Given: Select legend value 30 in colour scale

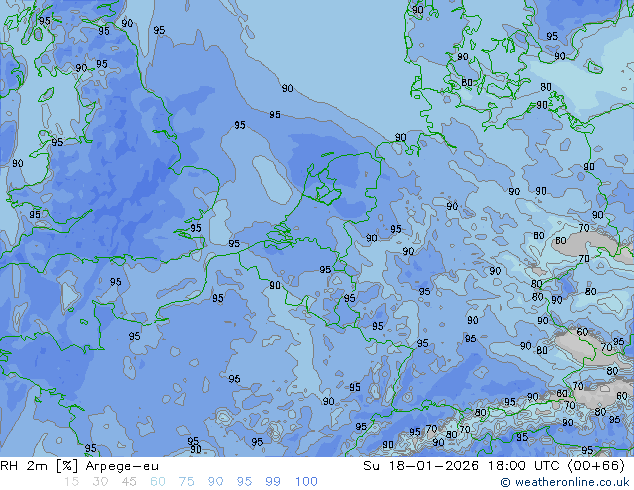Looking at the screenshot, I should [100, 482].
